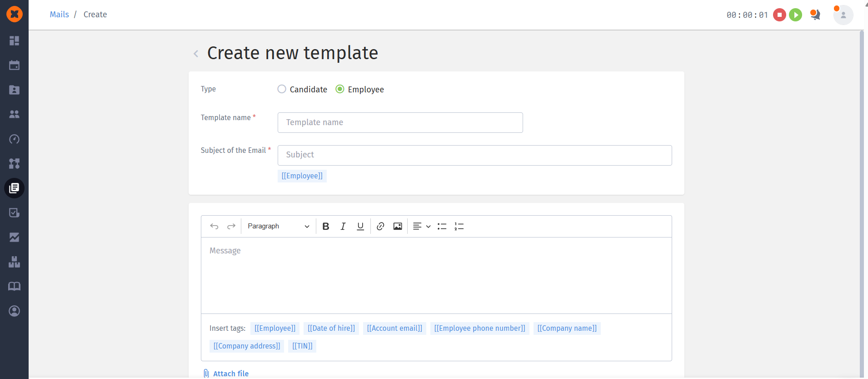Insert the [[Company name]] tag
The image size is (868, 379).
coord(567,328)
